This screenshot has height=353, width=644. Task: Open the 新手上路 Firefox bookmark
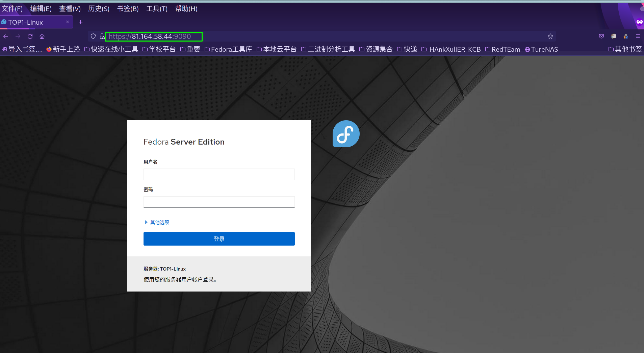[63, 49]
